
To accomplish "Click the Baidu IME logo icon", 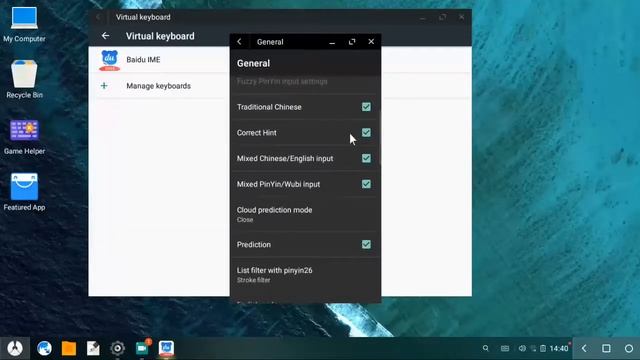I will click(x=109, y=60).
